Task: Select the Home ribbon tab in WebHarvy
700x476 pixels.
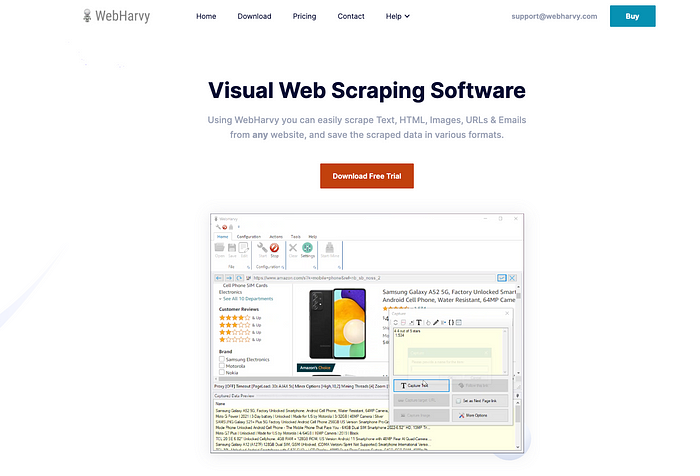Action: (x=222, y=237)
